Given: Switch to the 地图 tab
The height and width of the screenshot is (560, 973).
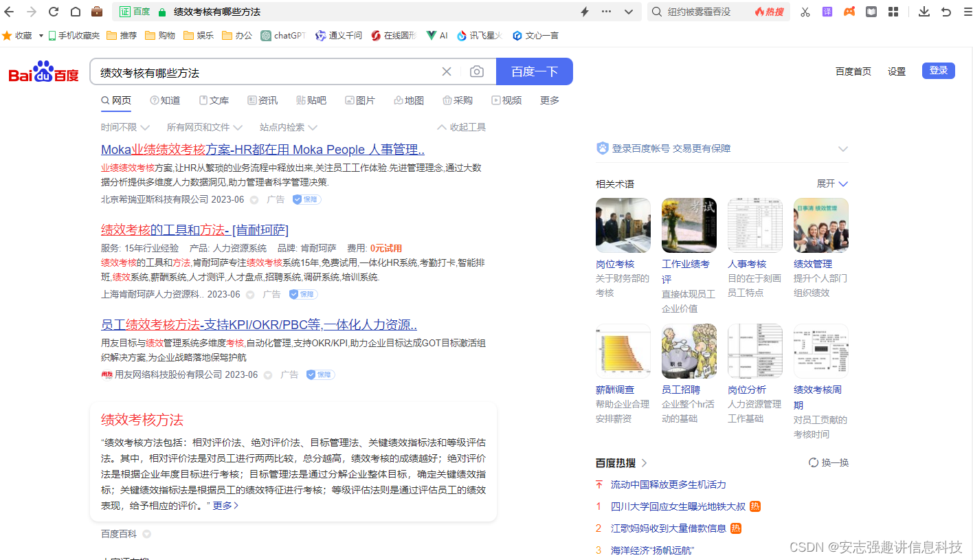Looking at the screenshot, I should click(x=409, y=100).
